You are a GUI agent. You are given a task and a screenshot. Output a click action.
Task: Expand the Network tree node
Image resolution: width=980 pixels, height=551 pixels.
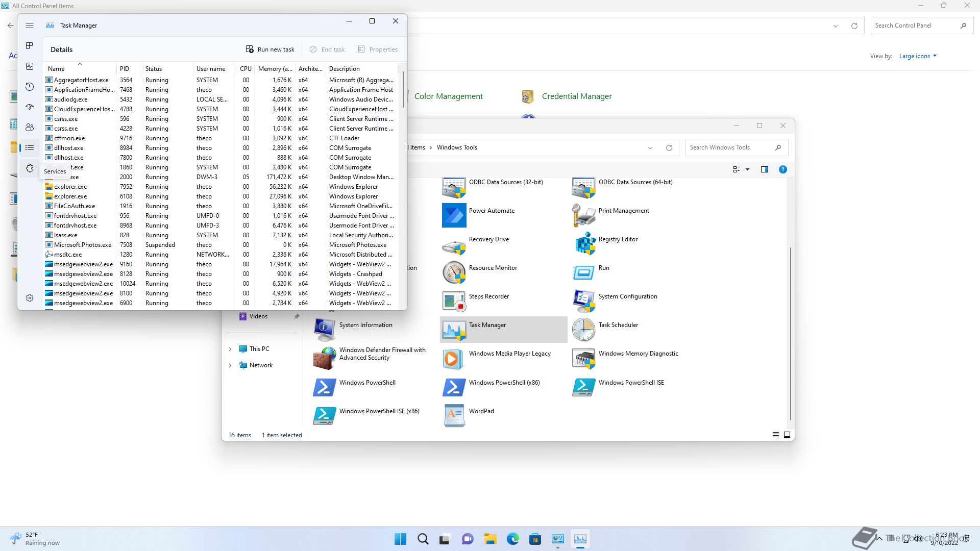[230, 365]
